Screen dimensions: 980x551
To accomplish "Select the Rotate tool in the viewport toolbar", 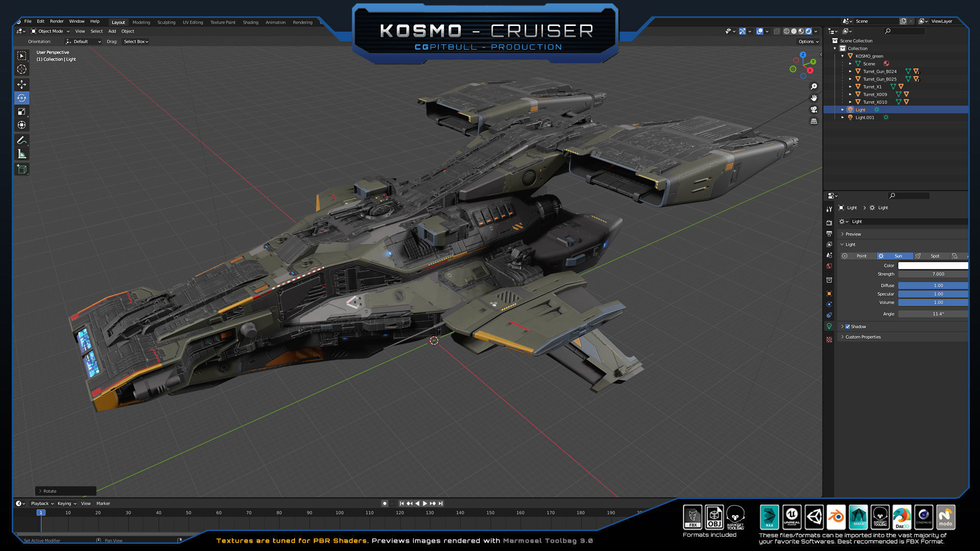I will [x=21, y=98].
